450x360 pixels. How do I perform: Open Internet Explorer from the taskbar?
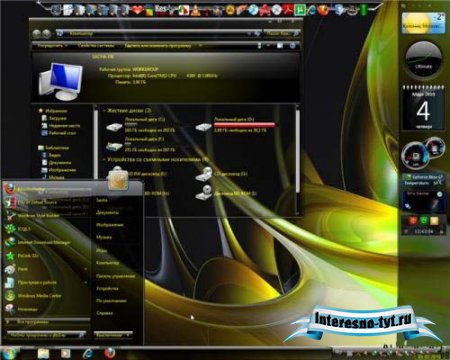pos(88,353)
